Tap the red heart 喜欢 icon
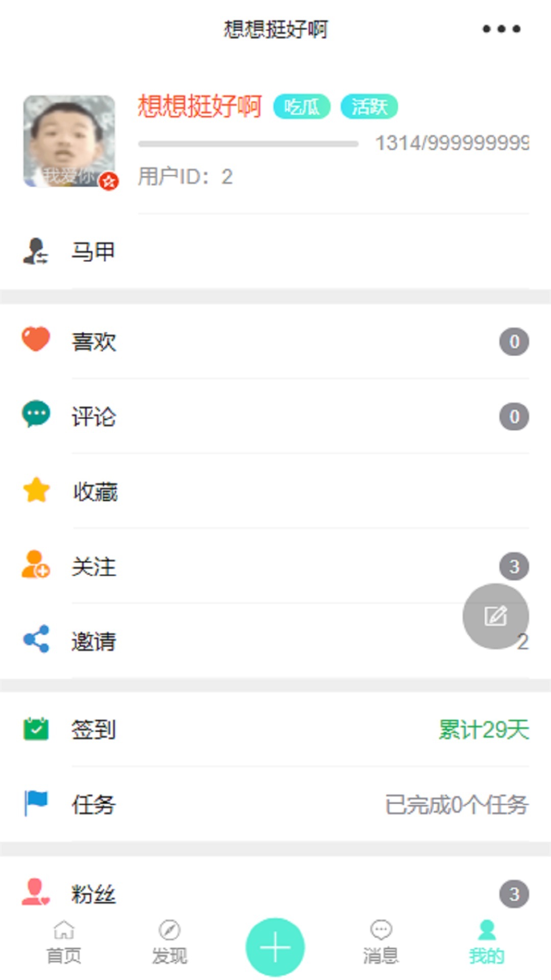Viewport: 551px width, 980px height. point(36,339)
